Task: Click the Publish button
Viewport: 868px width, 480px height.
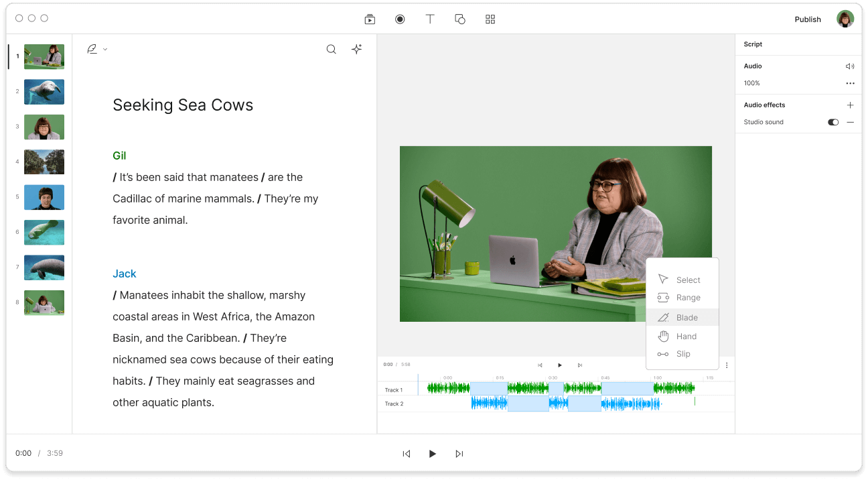Action: coord(808,19)
